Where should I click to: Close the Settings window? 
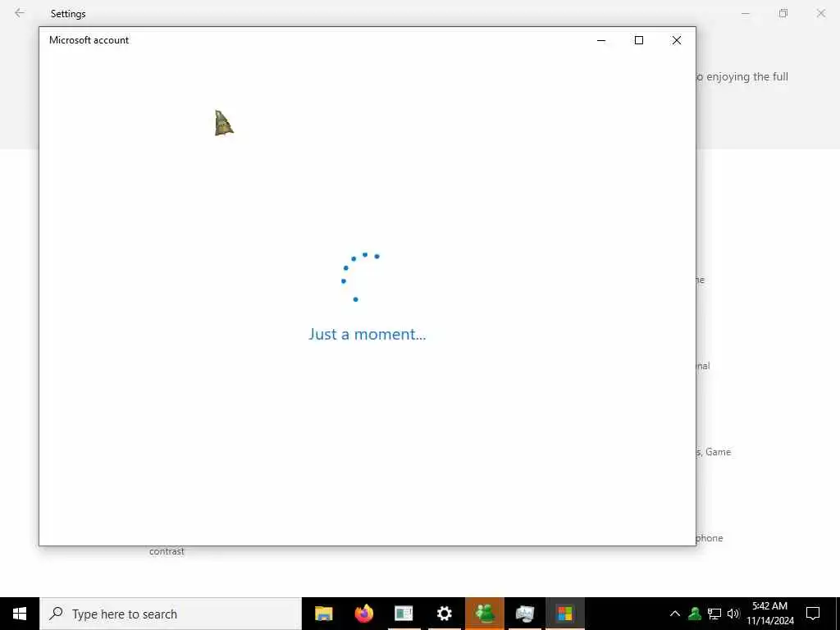pos(820,13)
